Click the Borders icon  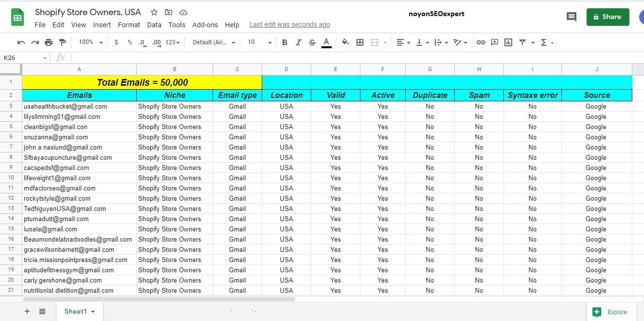click(x=360, y=42)
